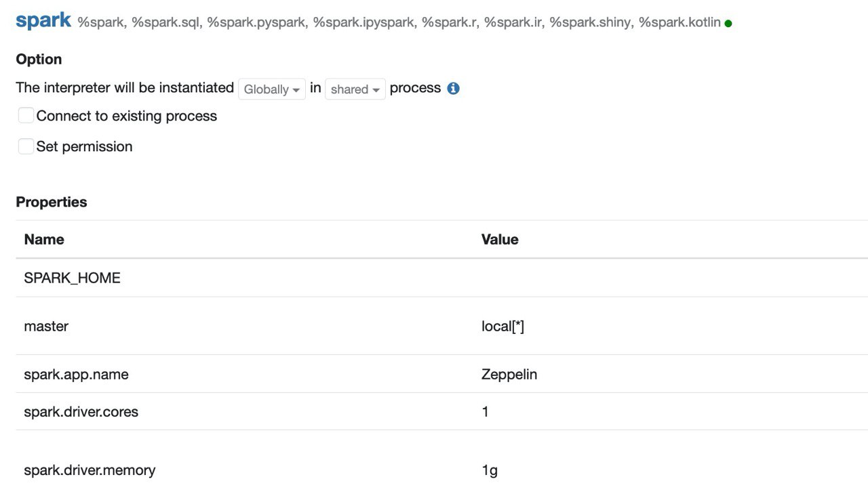
Task: Click the SPARK_HOME property name
Action: [x=72, y=278]
